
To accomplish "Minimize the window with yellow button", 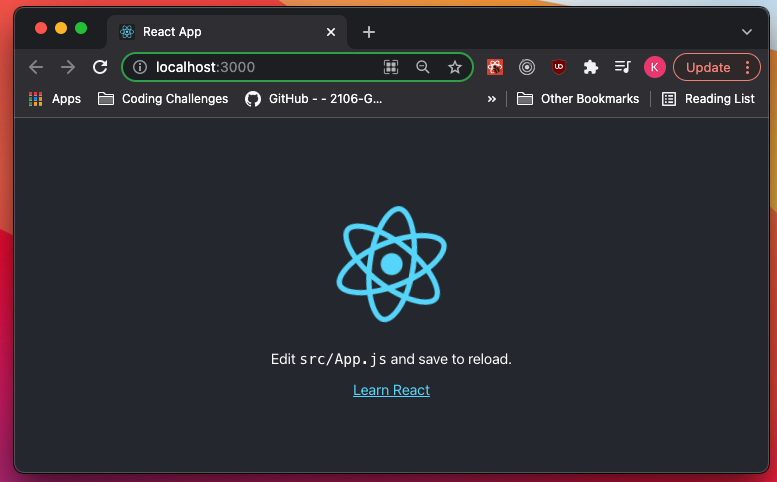I will (x=61, y=28).
